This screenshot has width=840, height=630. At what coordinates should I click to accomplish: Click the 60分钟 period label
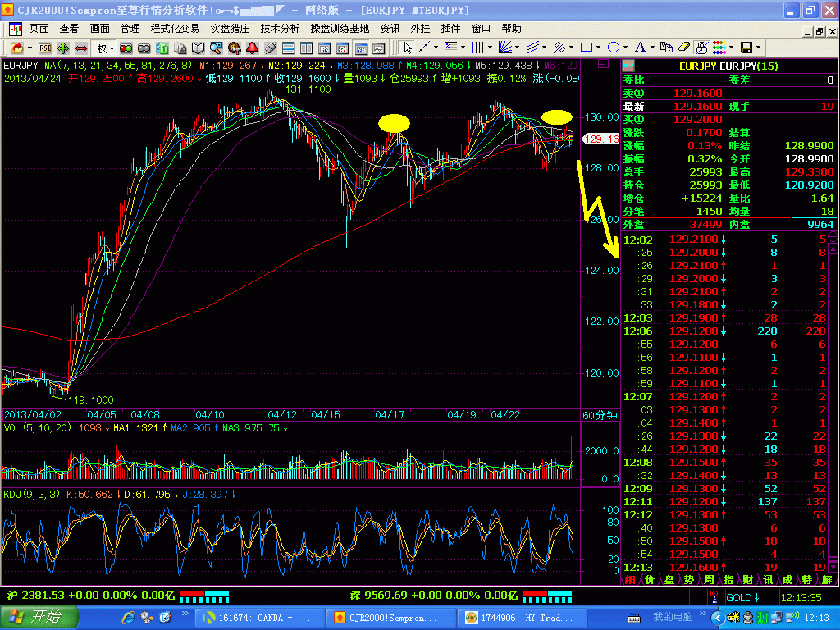[600, 415]
